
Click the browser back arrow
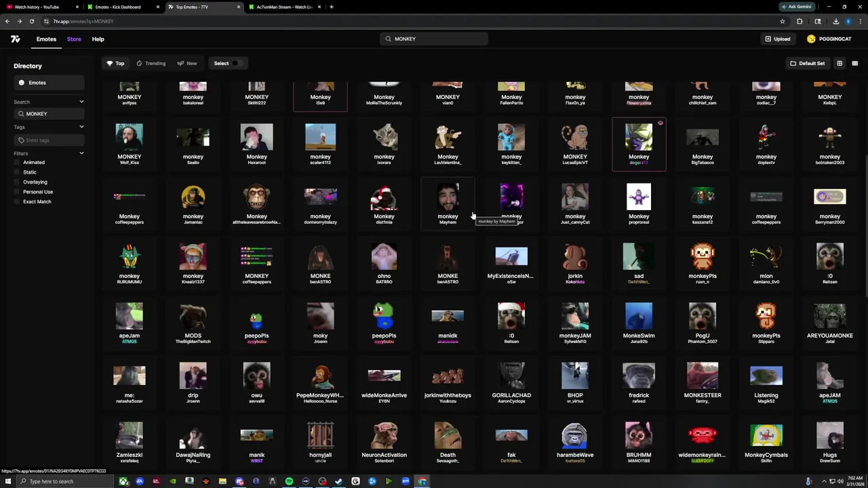click(x=7, y=22)
